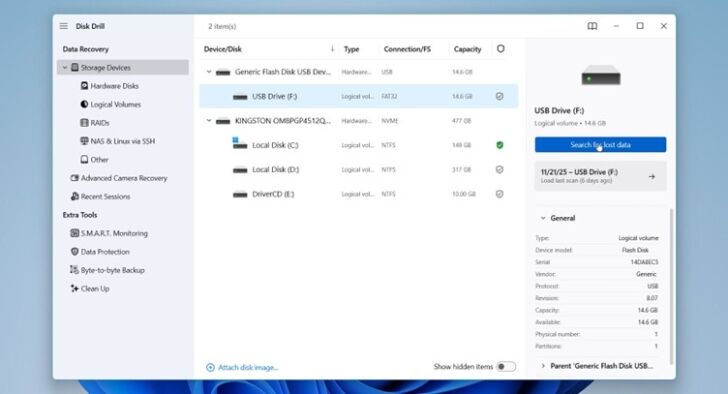Sort by Device/Disk column header

(x=223, y=49)
